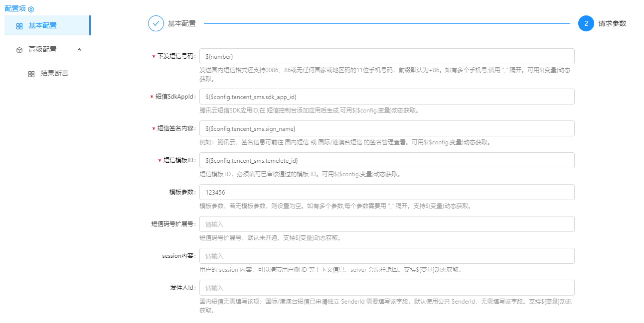
Task: Click the 发件人Id input field
Action: tap(386, 288)
